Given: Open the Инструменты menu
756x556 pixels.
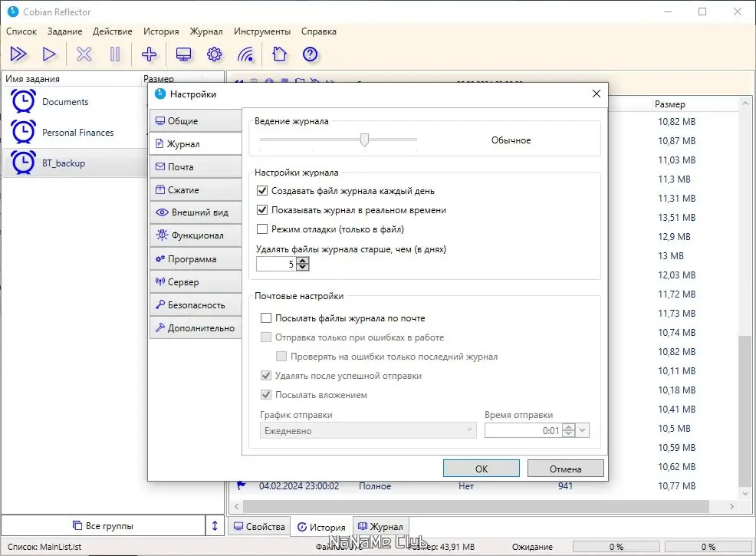Looking at the screenshot, I should [x=261, y=31].
